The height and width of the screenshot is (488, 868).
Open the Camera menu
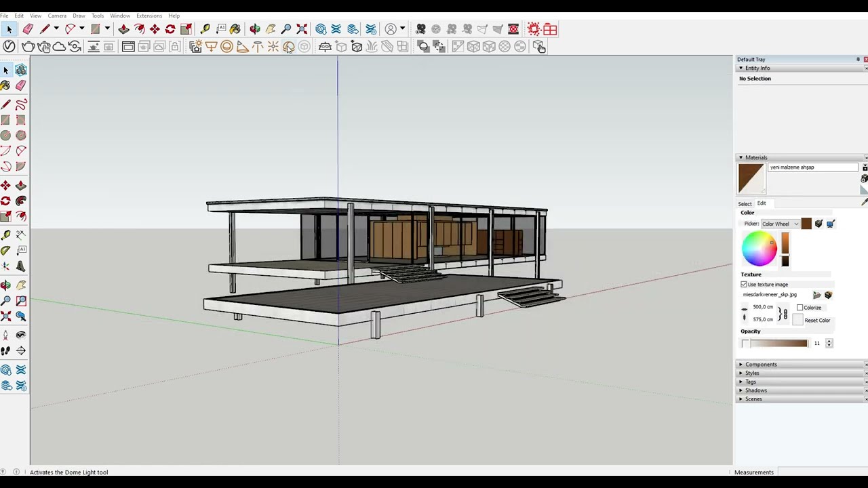(x=57, y=16)
